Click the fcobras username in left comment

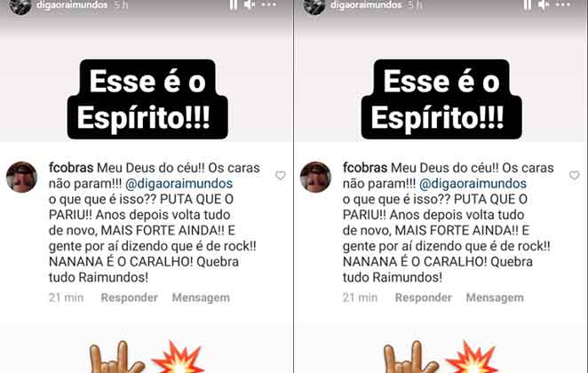click(71, 168)
